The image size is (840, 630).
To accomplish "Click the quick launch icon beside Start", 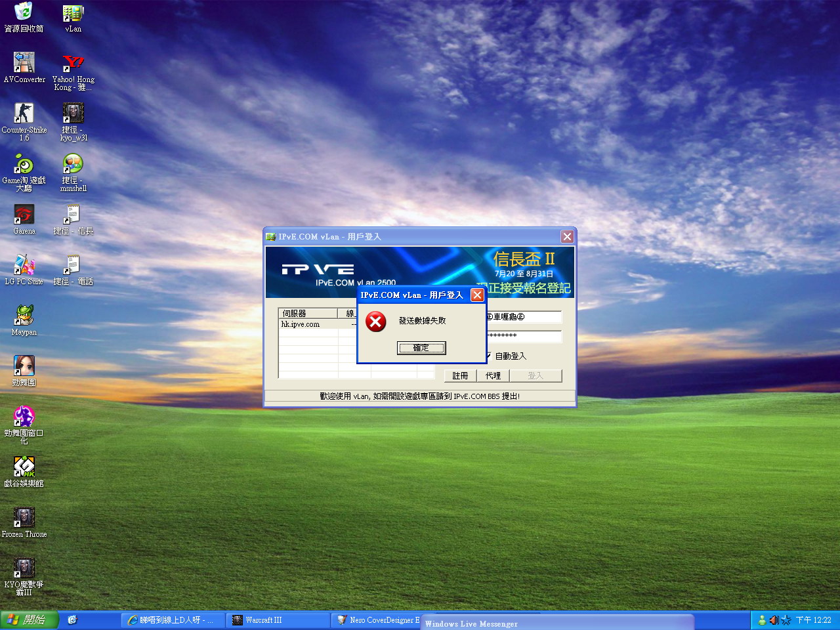I will point(72,619).
